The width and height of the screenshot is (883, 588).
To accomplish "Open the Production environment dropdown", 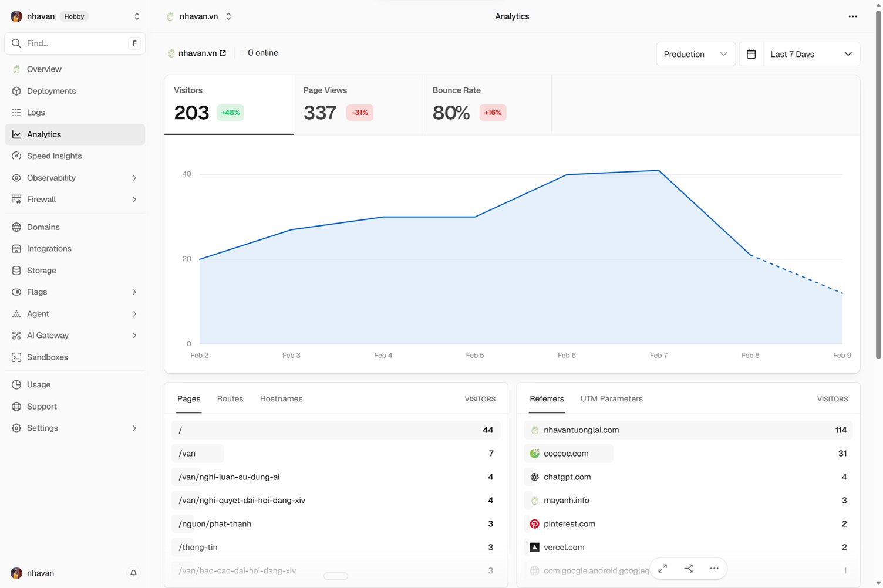I will tap(696, 54).
